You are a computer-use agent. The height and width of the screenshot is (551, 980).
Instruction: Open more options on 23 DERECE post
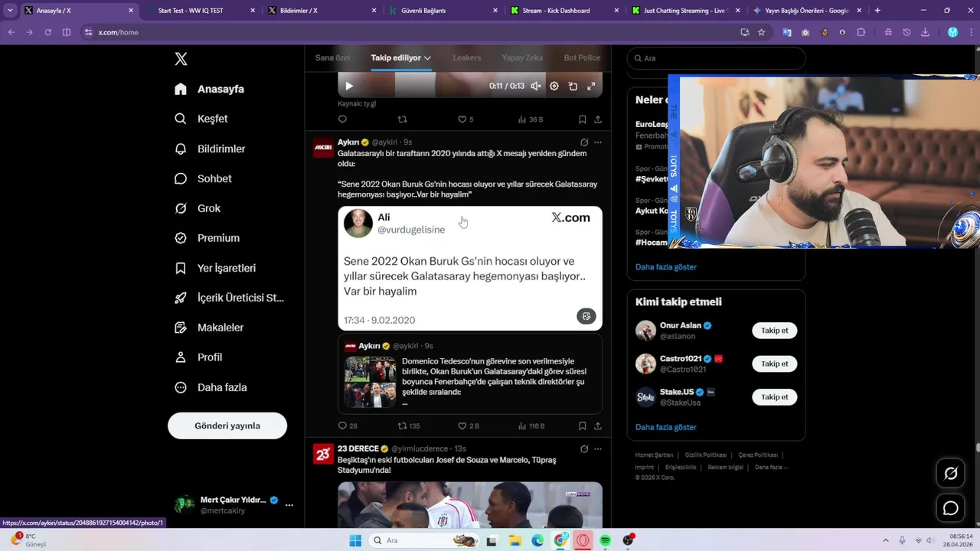pyautogui.click(x=598, y=449)
